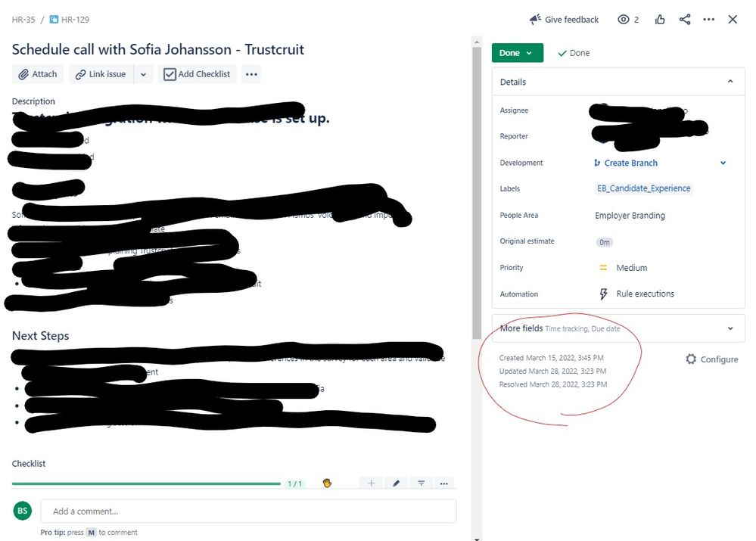Click the Create Branch git icon

[x=597, y=163]
